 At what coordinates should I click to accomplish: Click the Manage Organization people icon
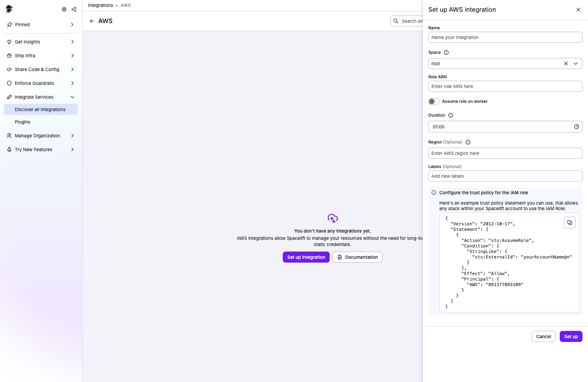[9, 136]
